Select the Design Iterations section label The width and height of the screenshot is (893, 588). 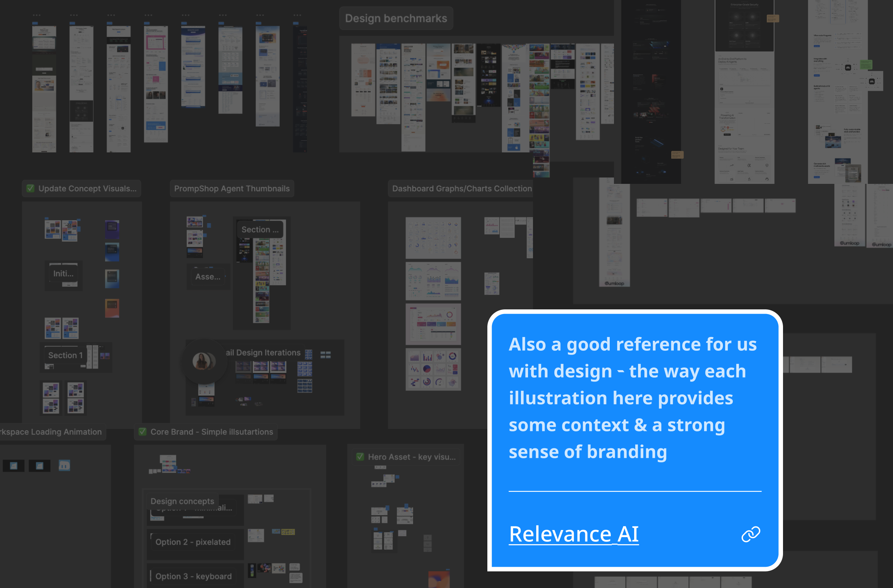click(263, 353)
